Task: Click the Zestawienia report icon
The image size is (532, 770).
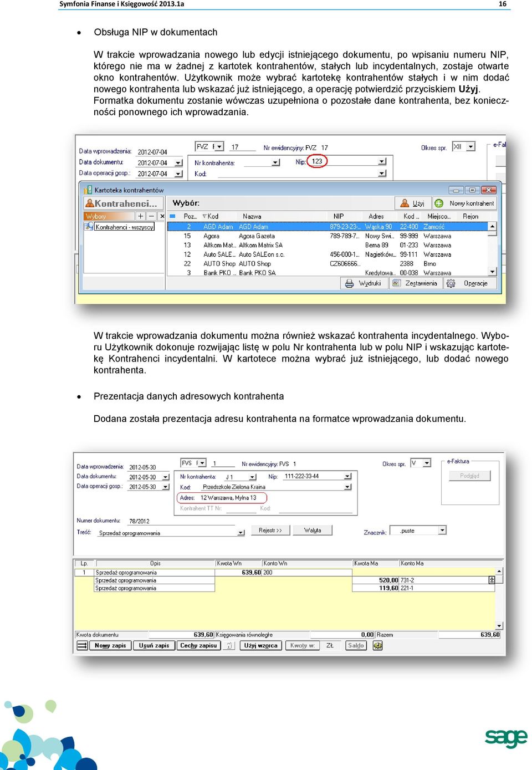Action: 396,283
